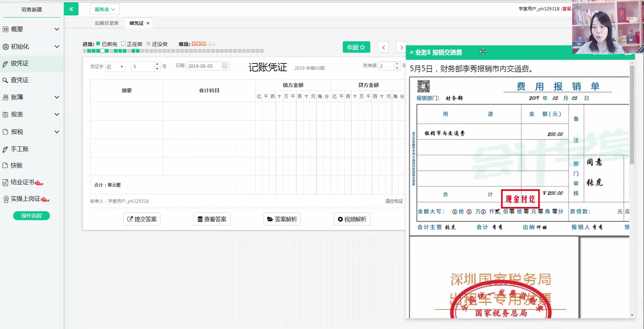The image size is (644, 329).
Task: Close the 做凭证 tab
Action: [148, 23]
